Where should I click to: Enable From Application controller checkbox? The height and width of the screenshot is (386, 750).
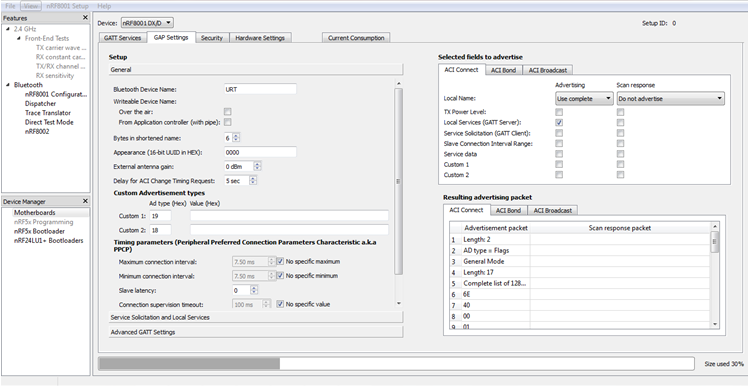tap(228, 122)
